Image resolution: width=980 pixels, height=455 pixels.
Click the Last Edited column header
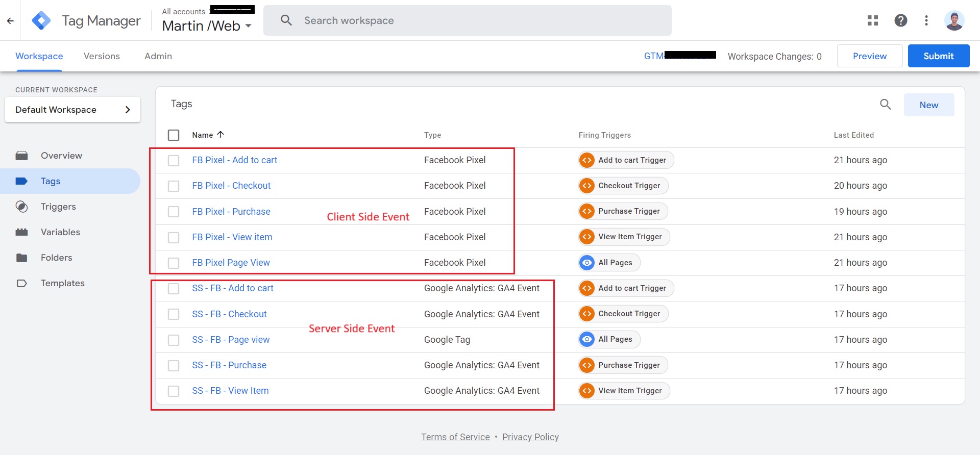[x=854, y=135]
